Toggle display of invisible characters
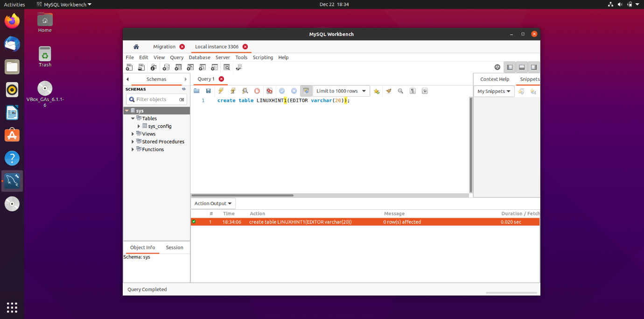The image size is (644, 319). 412,91
